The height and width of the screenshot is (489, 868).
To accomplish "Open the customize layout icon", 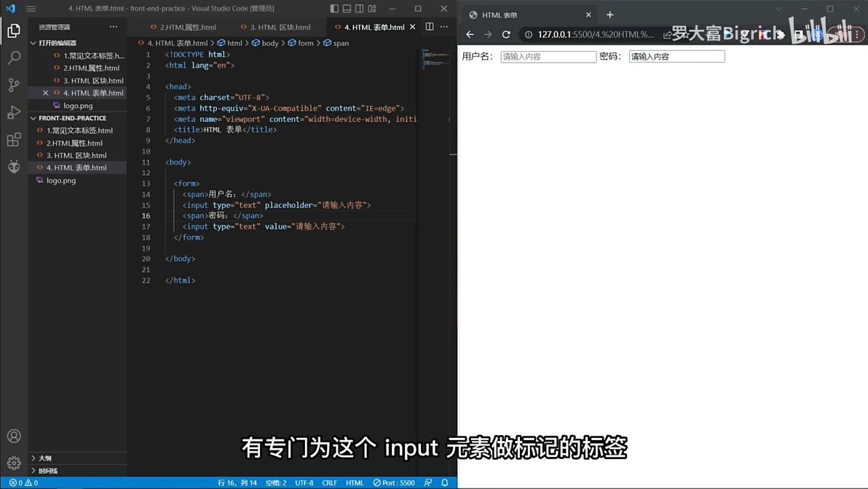I will (x=372, y=8).
